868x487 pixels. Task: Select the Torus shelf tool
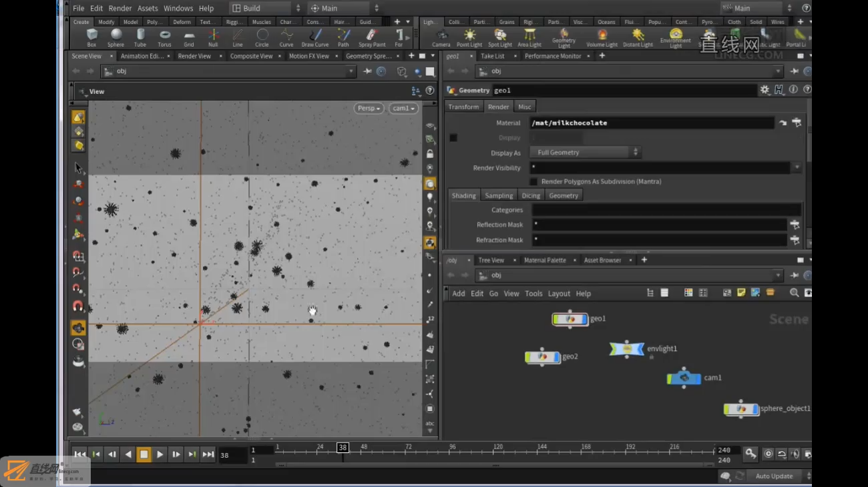(x=164, y=37)
